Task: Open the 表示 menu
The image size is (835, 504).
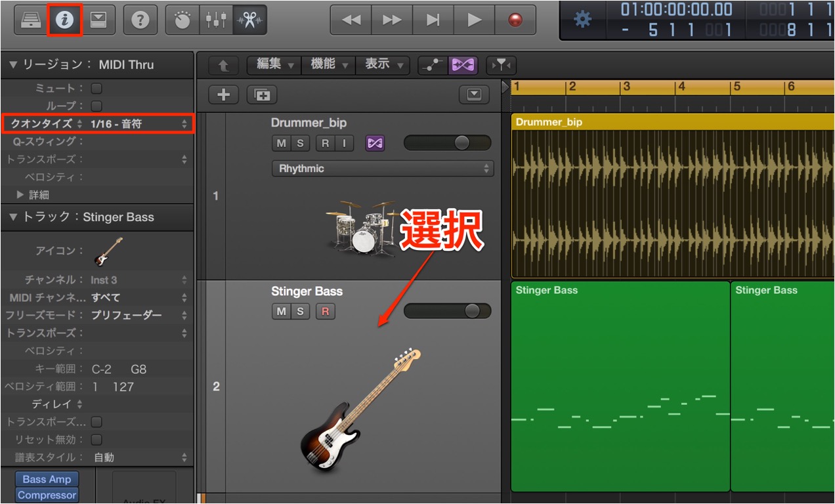Action: tap(383, 64)
